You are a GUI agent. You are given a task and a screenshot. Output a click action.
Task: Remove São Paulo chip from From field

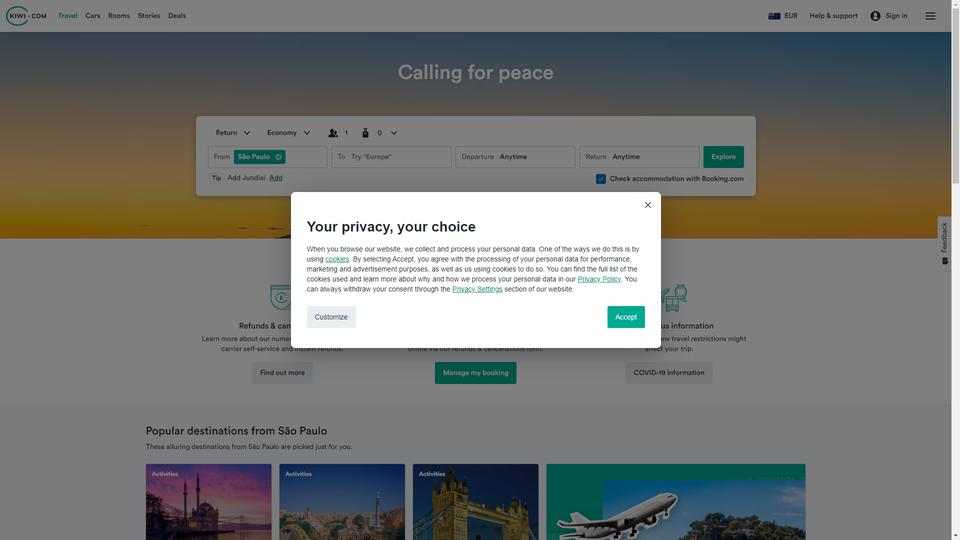point(279,157)
